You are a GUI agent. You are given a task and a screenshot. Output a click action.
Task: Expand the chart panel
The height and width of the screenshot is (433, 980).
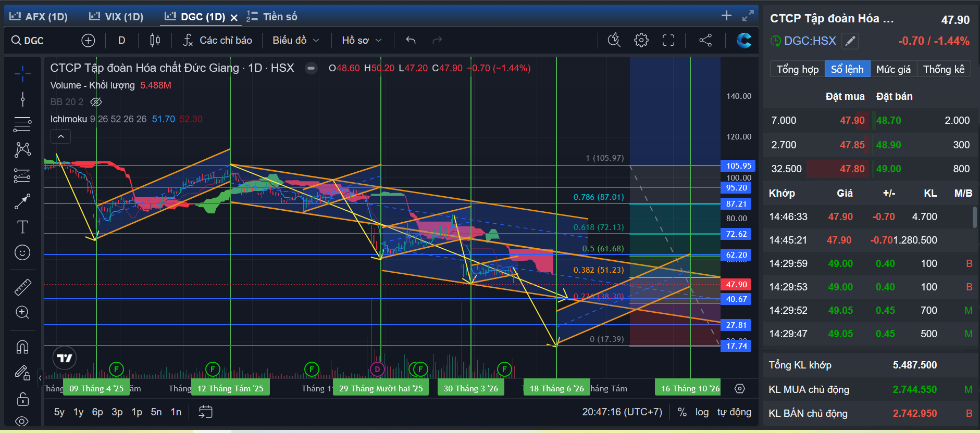click(x=748, y=16)
